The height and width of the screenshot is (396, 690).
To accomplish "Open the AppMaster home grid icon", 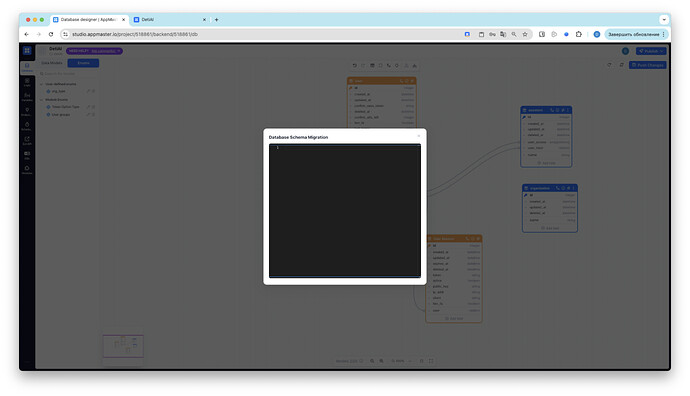I will point(27,51).
